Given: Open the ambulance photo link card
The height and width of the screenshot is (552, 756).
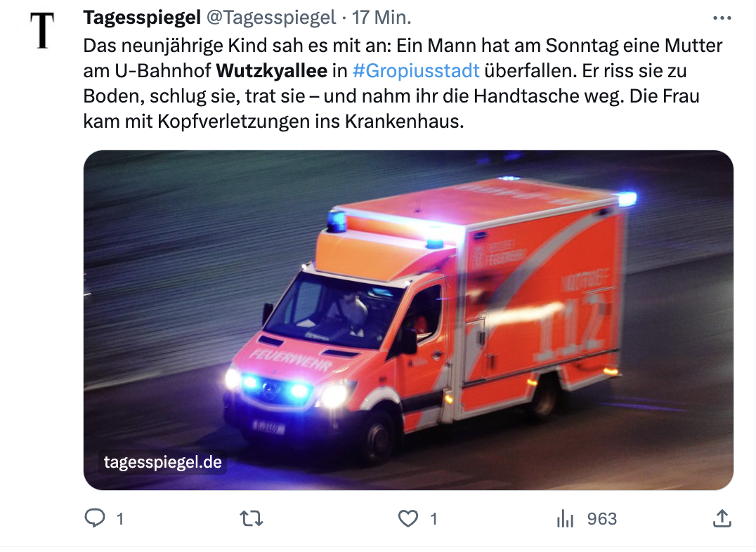Looking at the screenshot, I should [408, 320].
